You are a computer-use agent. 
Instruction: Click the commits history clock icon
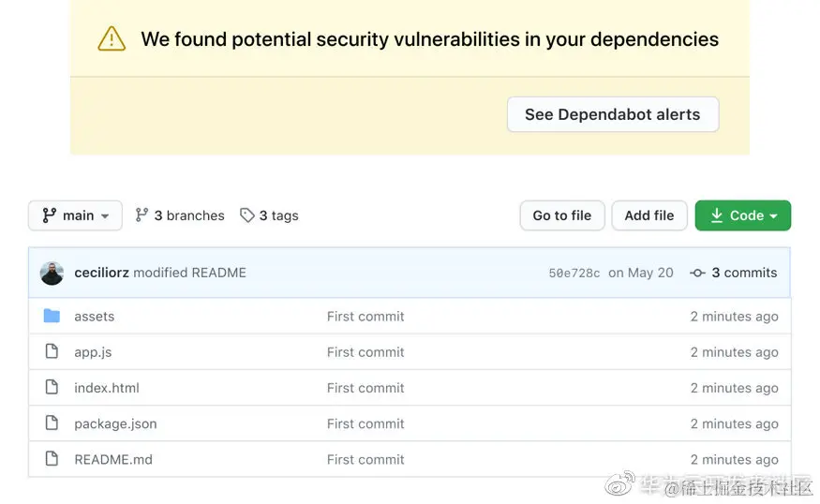[697, 273]
